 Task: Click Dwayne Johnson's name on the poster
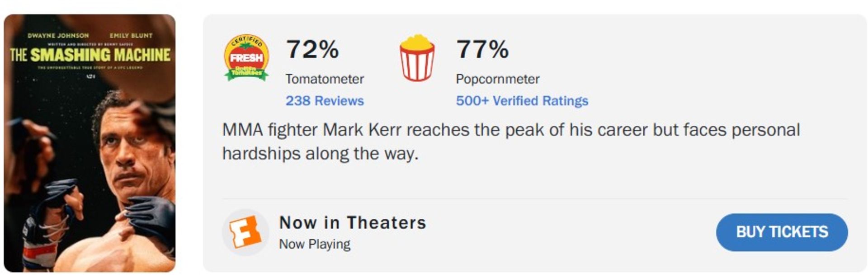(x=58, y=35)
